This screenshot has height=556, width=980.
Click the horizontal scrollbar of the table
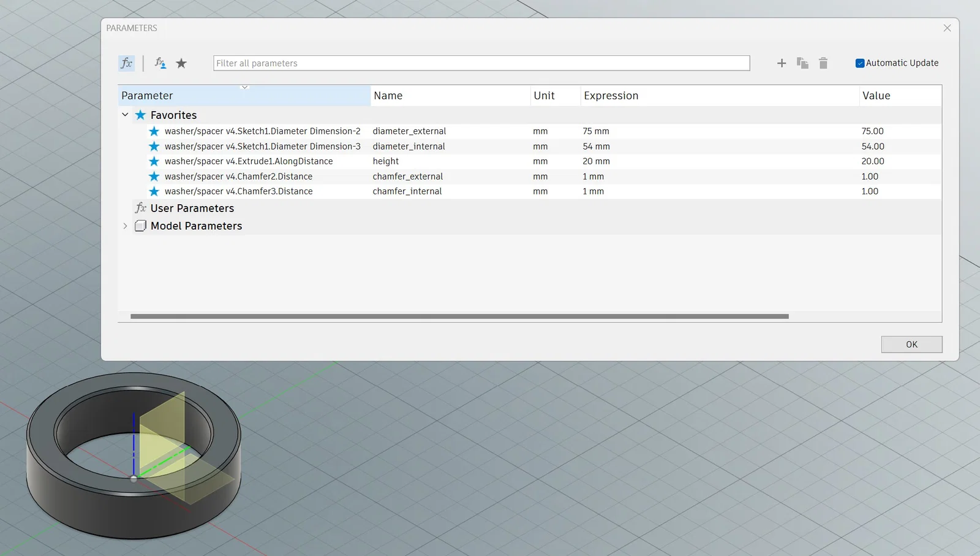[459, 316]
